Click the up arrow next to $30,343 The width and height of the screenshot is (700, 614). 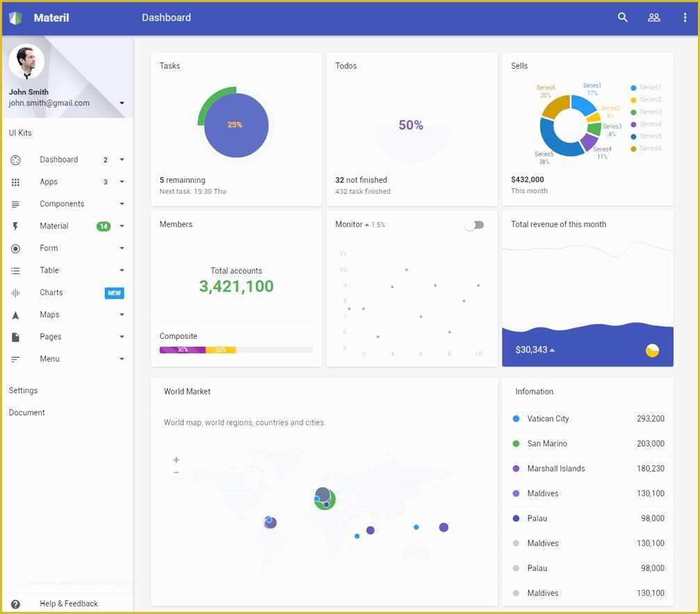[x=552, y=350]
